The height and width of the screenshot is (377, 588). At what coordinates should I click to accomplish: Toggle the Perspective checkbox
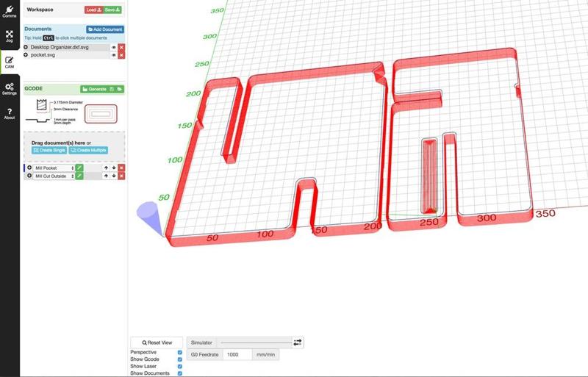point(179,353)
